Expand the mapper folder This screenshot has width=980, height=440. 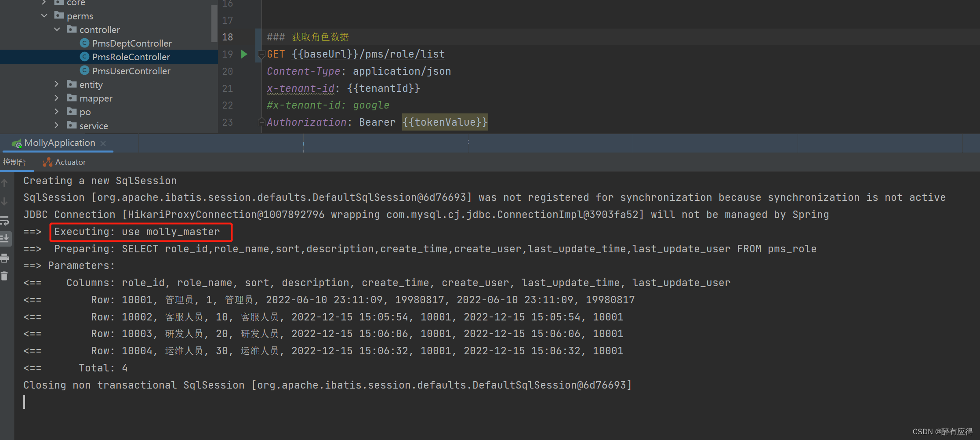(x=56, y=98)
